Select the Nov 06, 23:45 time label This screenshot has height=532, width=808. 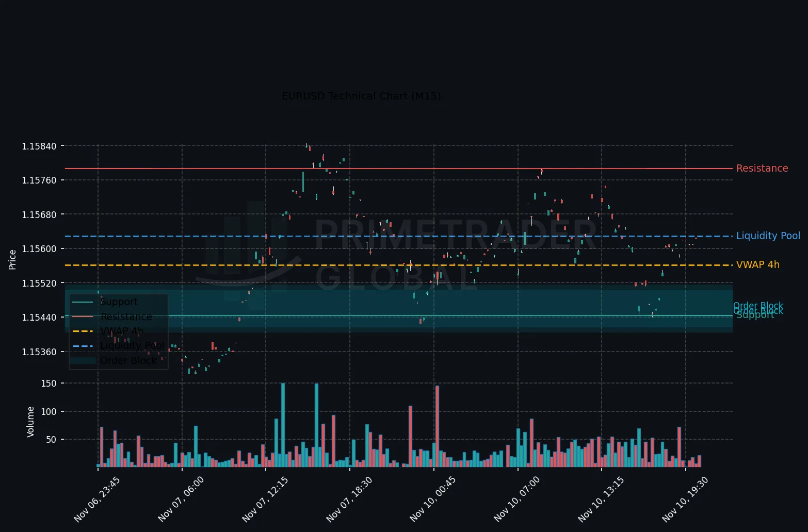pyautogui.click(x=97, y=500)
